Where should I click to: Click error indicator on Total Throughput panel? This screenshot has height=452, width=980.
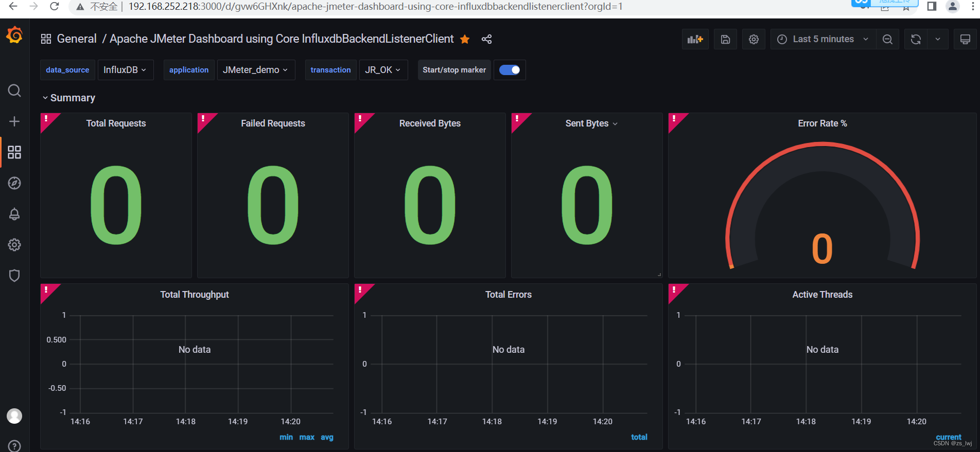click(46, 290)
